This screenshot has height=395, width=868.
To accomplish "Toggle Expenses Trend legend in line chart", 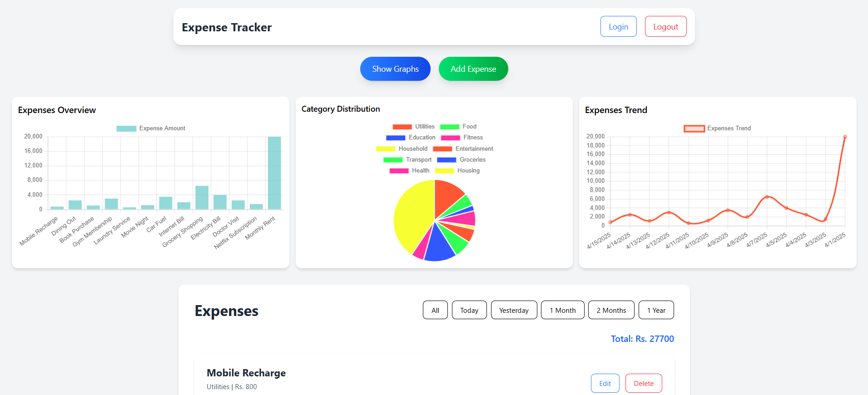I will tap(717, 128).
